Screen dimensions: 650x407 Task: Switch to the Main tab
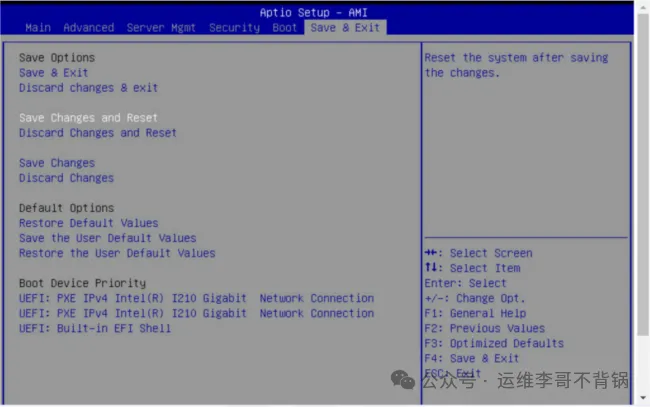38,28
